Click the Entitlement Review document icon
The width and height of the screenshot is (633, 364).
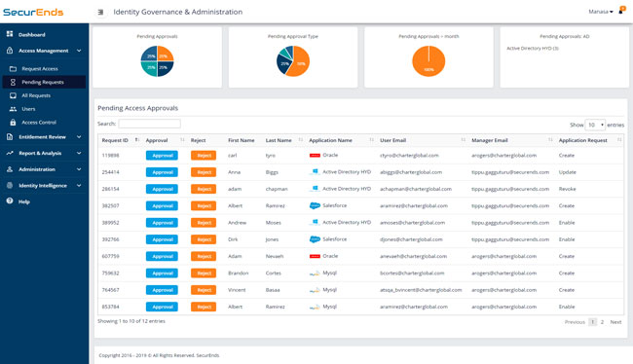pyautogui.click(x=10, y=137)
